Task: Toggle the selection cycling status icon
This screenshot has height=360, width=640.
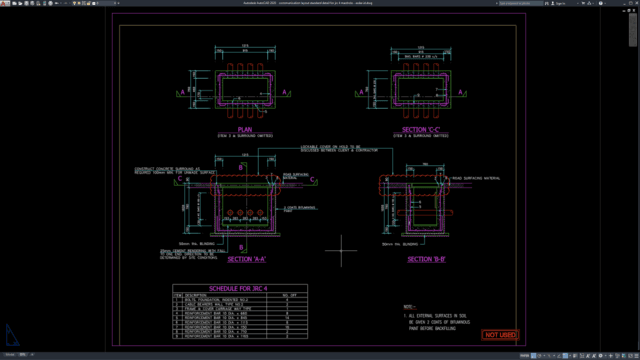Action: (582, 356)
